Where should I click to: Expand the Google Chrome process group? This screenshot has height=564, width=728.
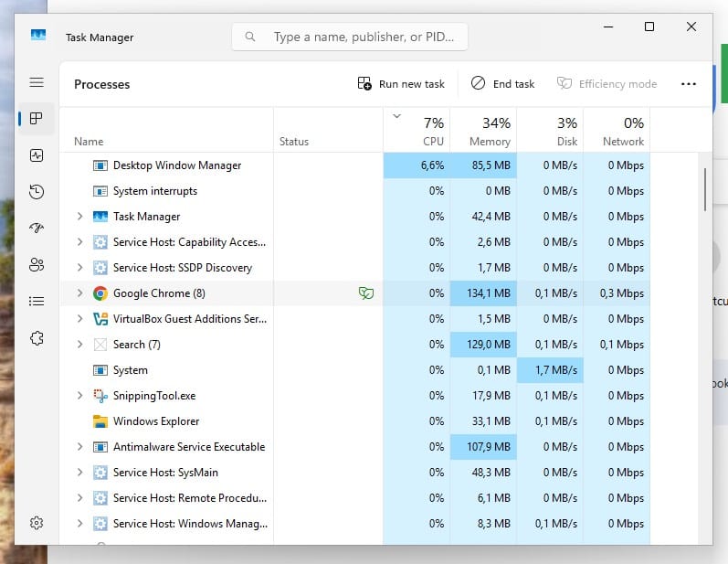coord(79,293)
